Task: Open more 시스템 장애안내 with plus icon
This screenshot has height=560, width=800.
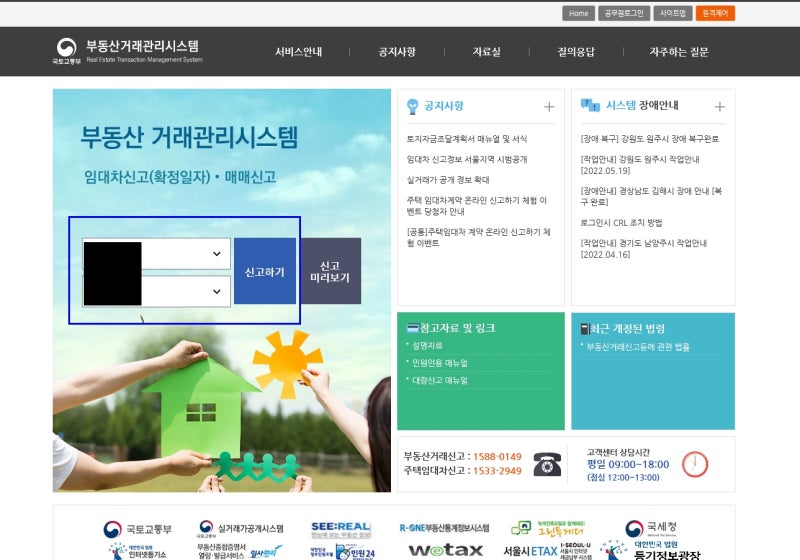Action: click(x=719, y=107)
